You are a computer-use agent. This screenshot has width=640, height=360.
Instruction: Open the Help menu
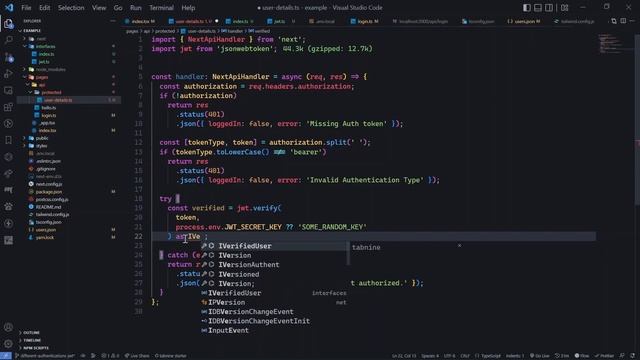point(188,7)
